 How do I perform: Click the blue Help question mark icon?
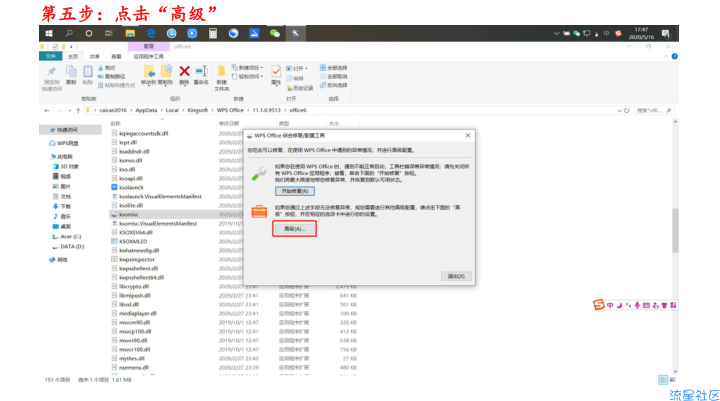[x=675, y=56]
